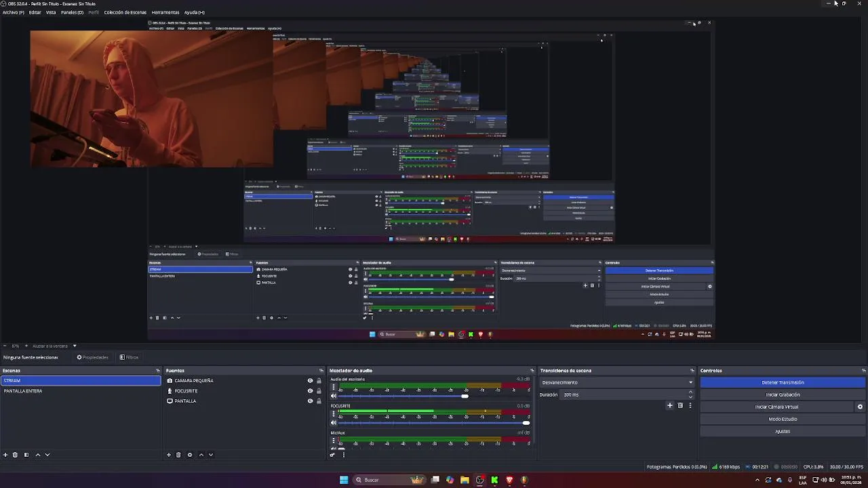
Task: Toggle lock on FOCUSRITE source
Action: [319, 391]
